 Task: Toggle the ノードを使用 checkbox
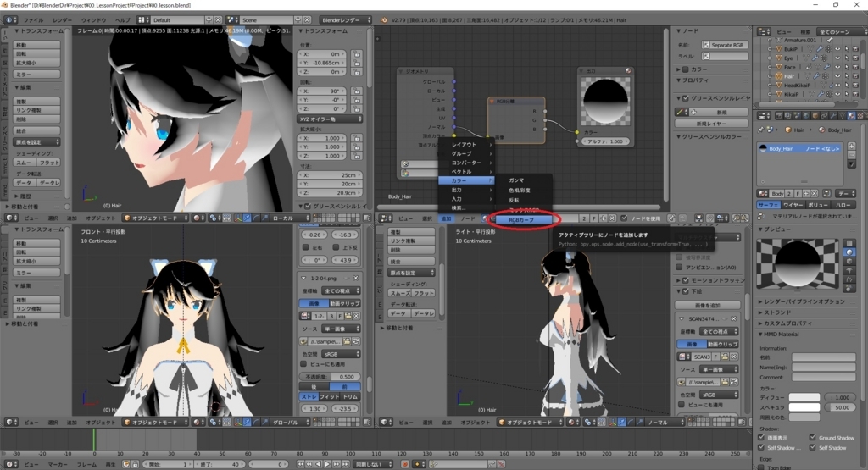coord(625,218)
